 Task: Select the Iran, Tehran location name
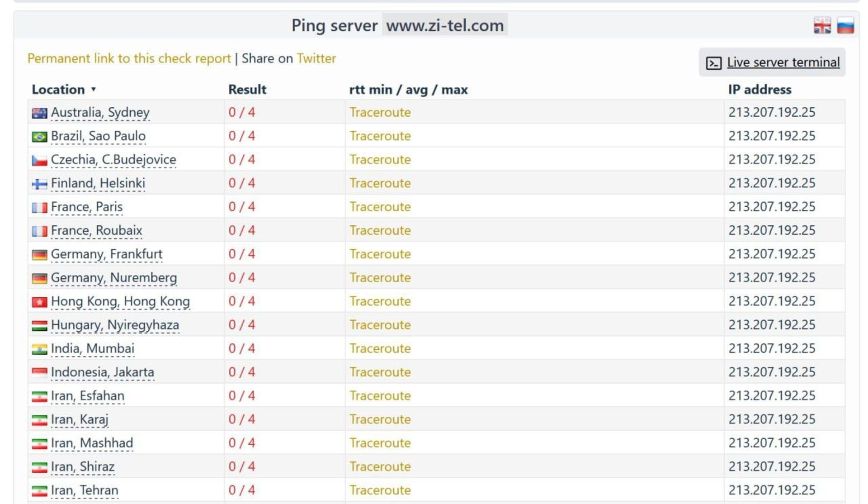(x=85, y=490)
